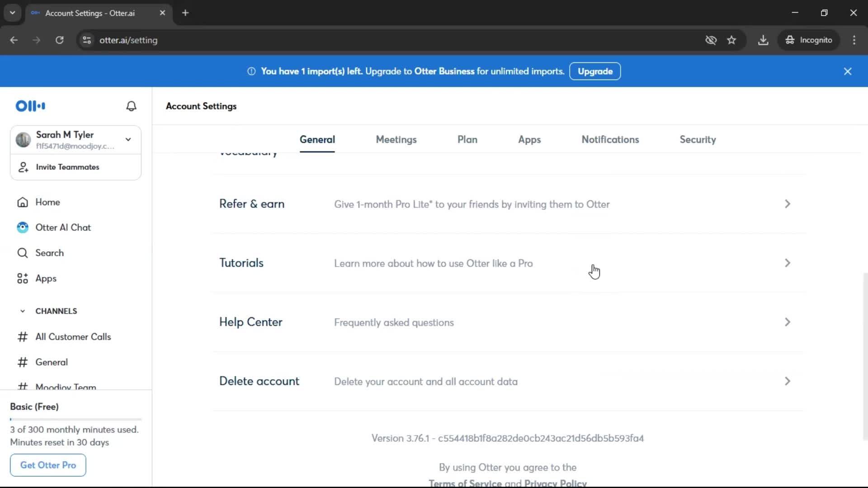868x488 pixels.
Task: Click the Help Center label
Action: tap(251, 322)
